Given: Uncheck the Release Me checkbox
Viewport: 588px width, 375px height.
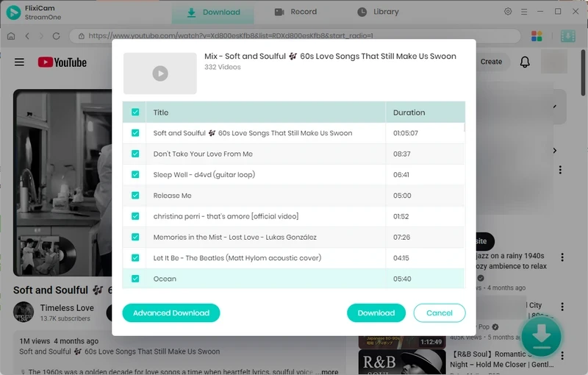Looking at the screenshot, I should coord(135,196).
